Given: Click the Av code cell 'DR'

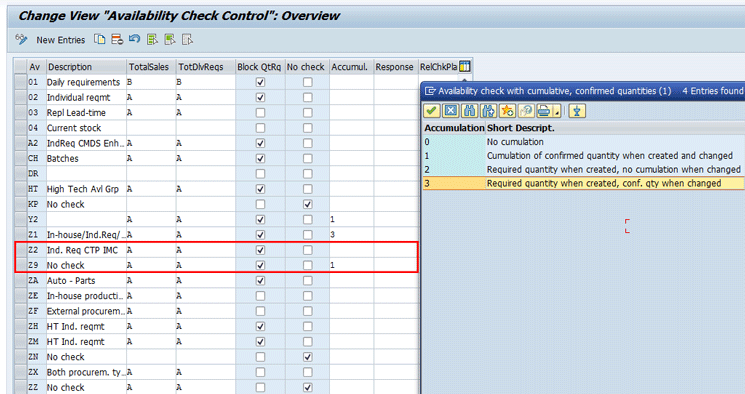Looking at the screenshot, I should pyautogui.click(x=36, y=174).
